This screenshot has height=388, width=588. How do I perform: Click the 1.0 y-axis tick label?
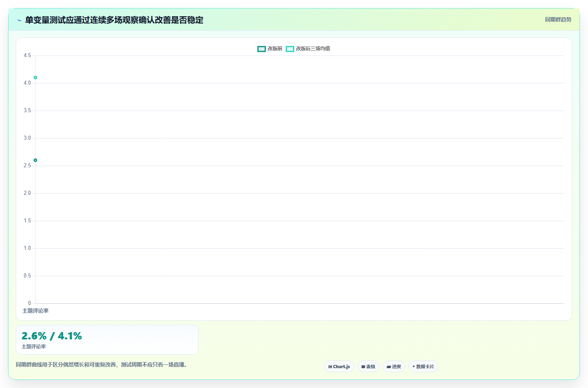[27, 248]
